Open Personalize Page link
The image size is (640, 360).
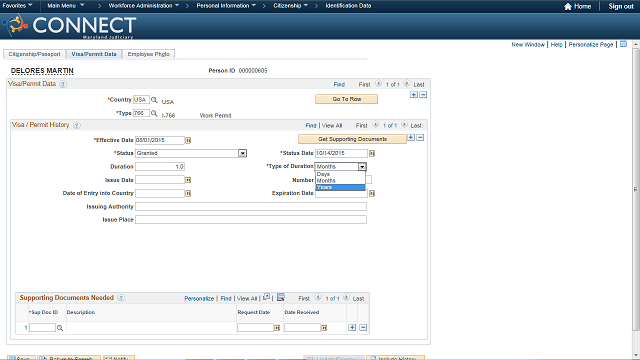(x=591, y=44)
